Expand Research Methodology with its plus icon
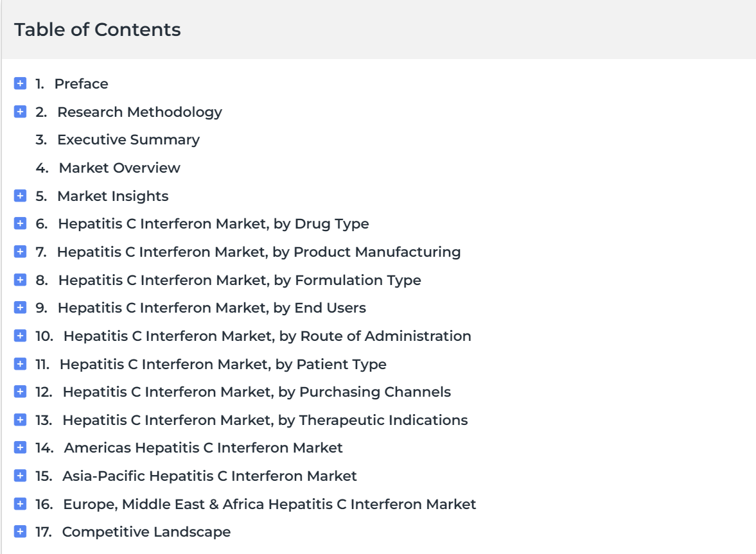756x554 pixels. (x=21, y=112)
